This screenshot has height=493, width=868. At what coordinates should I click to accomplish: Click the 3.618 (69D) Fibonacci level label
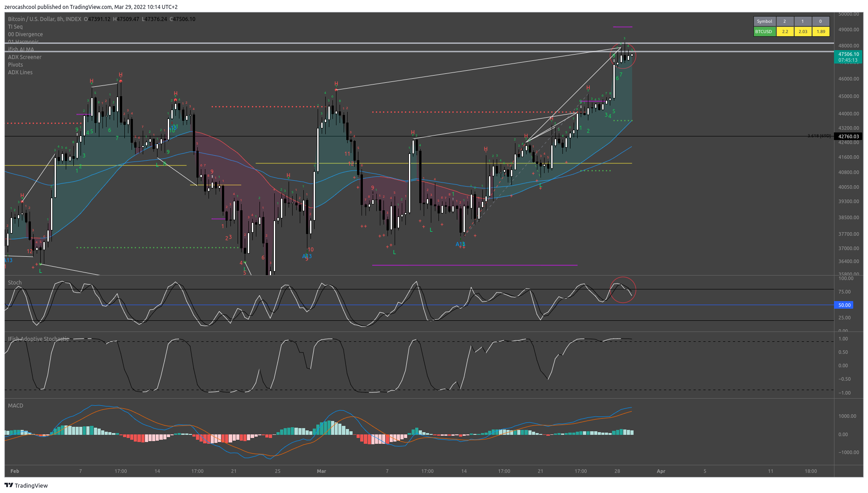click(819, 136)
